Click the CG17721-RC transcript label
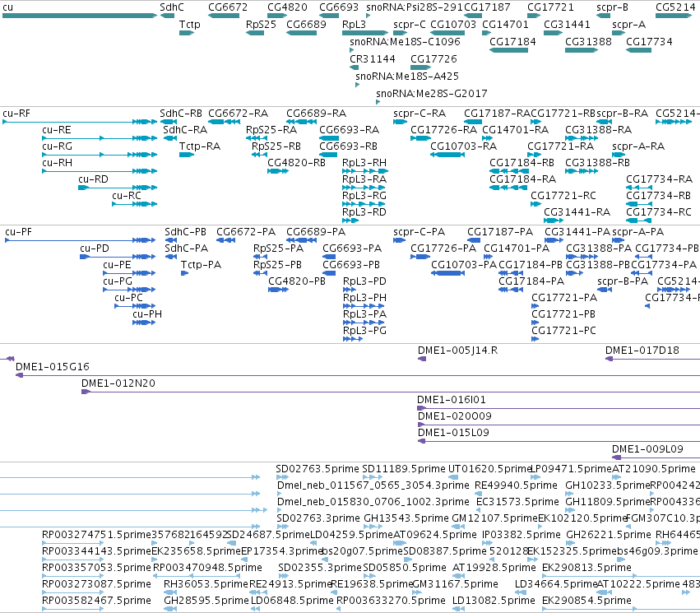 point(563,196)
